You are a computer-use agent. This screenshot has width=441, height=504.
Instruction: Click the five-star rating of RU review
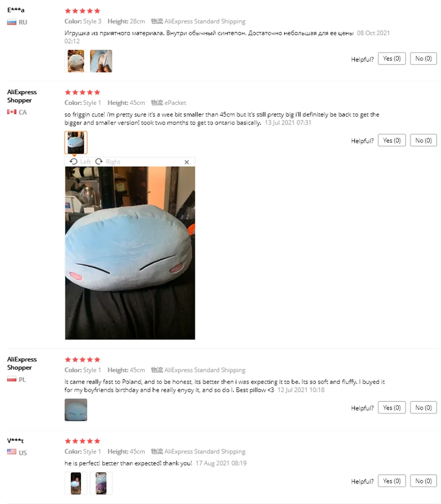pyautogui.click(x=83, y=11)
